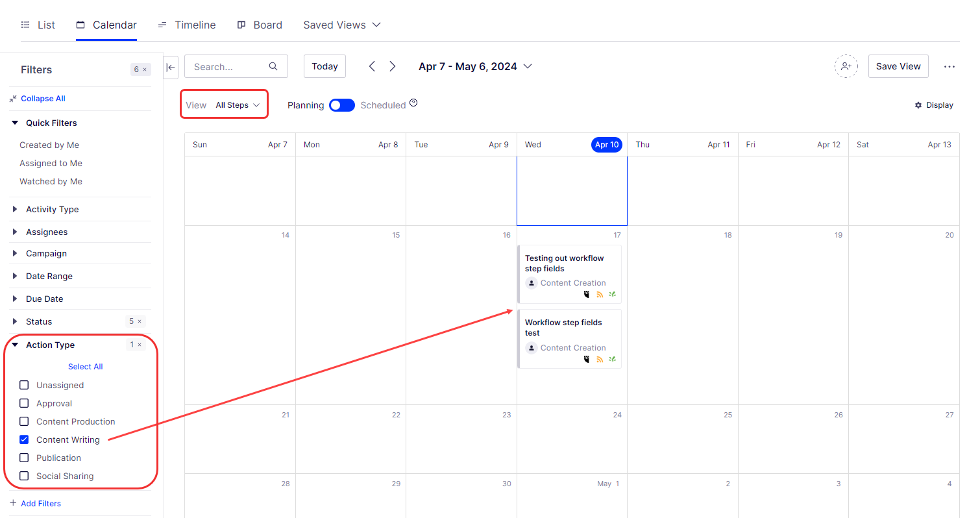
Task: Open the All Steps view dropdown
Action: (x=238, y=105)
